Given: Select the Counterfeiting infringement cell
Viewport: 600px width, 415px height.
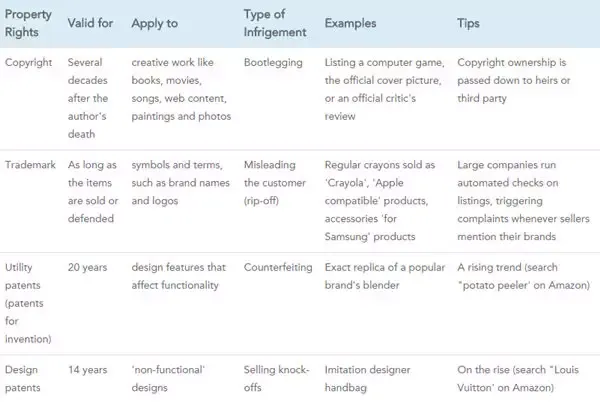Looking at the screenshot, I should 278,267.
